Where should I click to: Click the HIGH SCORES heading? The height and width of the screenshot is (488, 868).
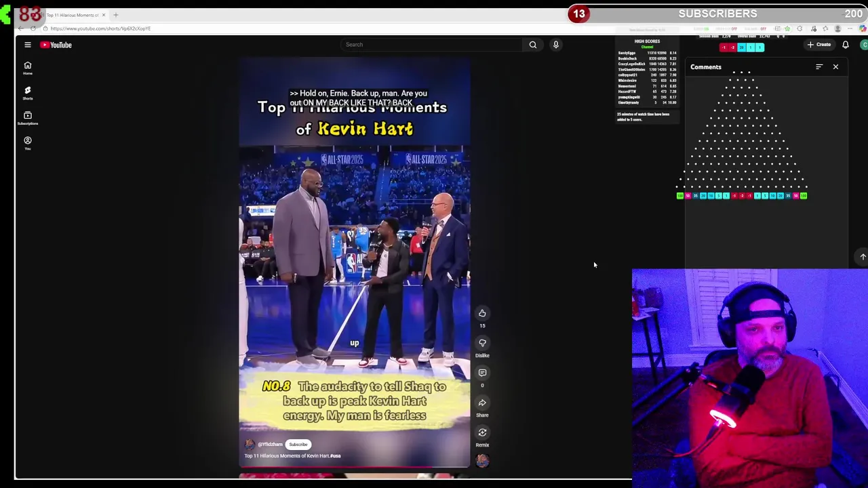click(x=647, y=41)
